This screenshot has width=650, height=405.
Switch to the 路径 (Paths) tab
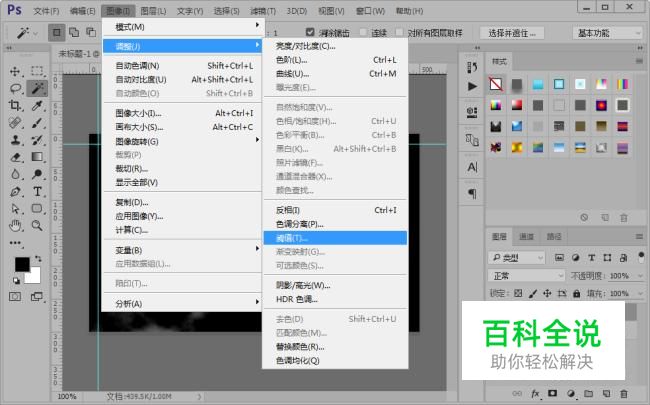554,236
